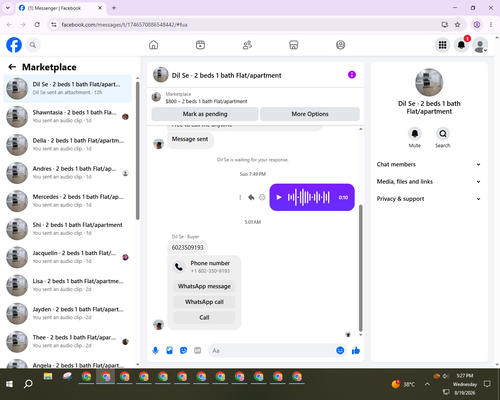The image size is (500, 400).
Task: Click the chat header listing thumbnail
Action: pyautogui.click(x=160, y=75)
